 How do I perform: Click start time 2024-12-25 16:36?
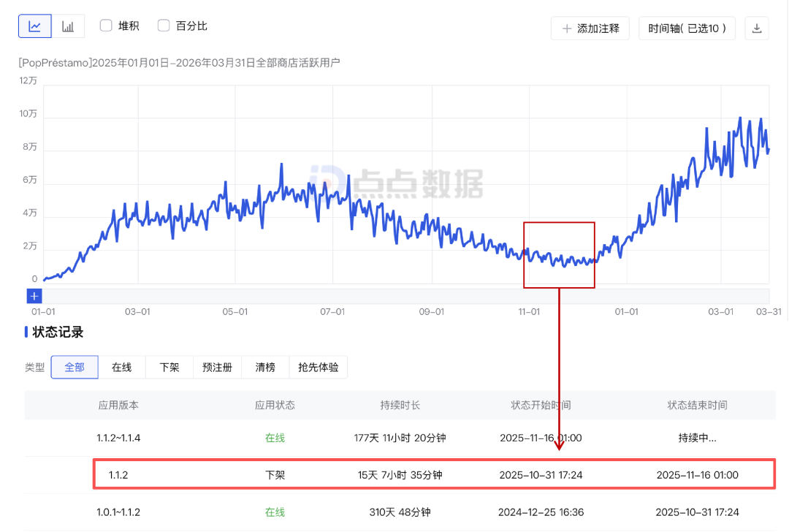pyautogui.click(x=541, y=512)
